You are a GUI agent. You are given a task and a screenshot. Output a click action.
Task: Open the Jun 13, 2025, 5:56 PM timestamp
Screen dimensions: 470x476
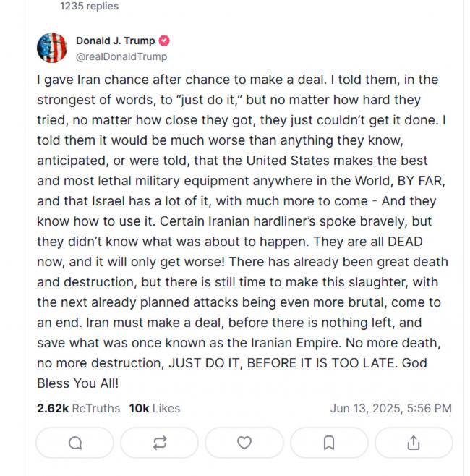390,408
